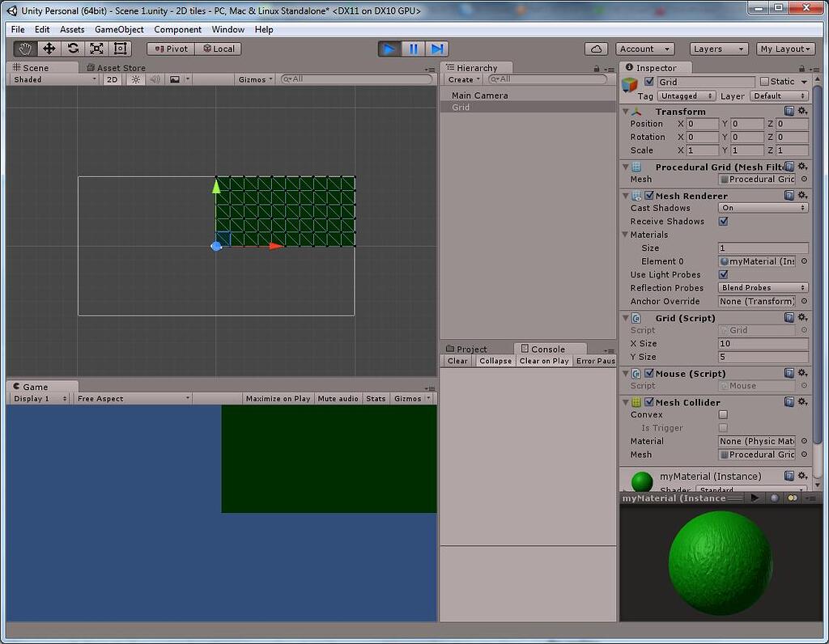Select the Rotate tool
The image size is (829, 644).
(x=72, y=49)
